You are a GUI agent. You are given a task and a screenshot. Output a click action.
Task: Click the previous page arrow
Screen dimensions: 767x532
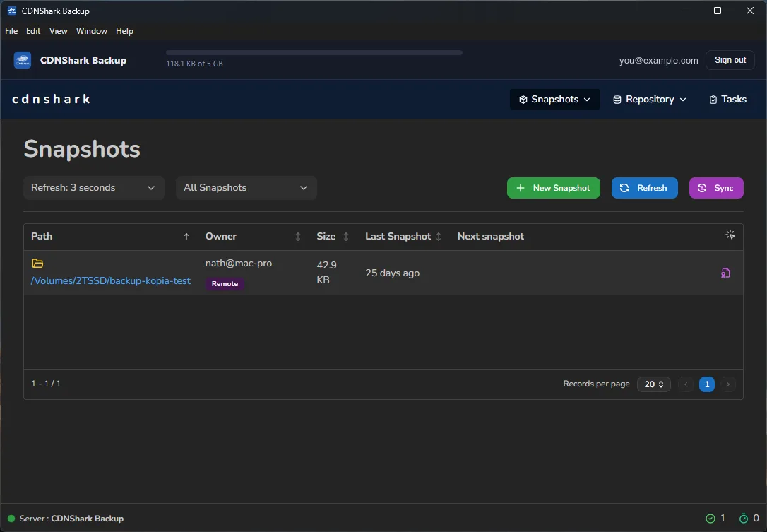point(686,384)
